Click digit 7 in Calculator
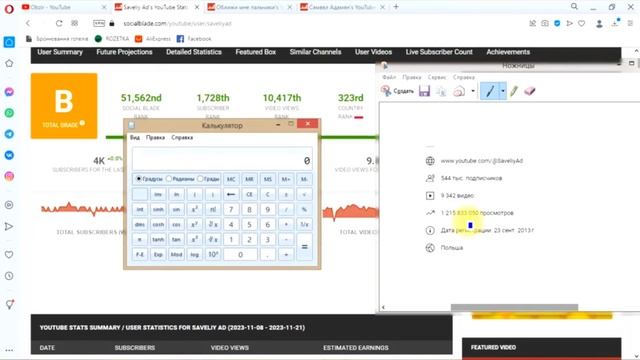This screenshot has height=360, width=640. click(231, 209)
